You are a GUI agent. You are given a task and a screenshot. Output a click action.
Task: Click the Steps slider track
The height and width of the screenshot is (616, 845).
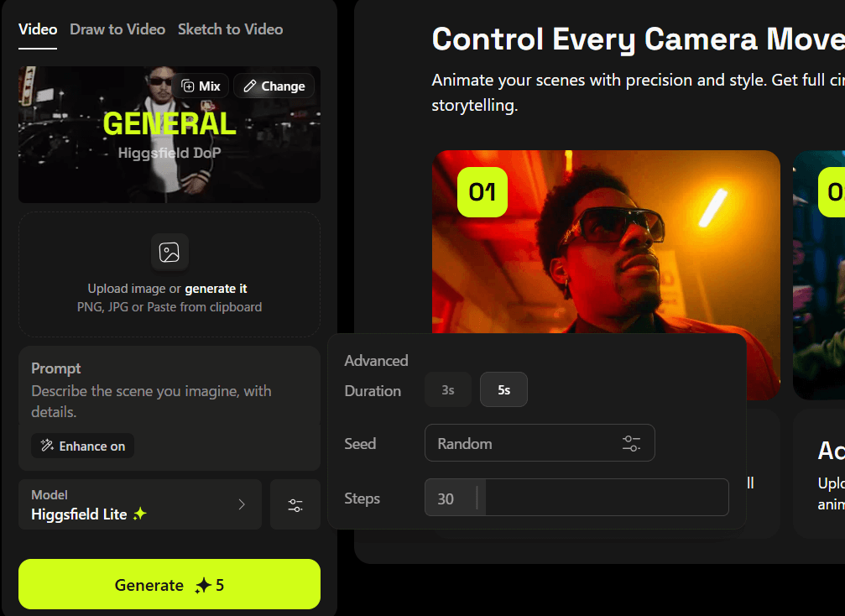coord(604,499)
